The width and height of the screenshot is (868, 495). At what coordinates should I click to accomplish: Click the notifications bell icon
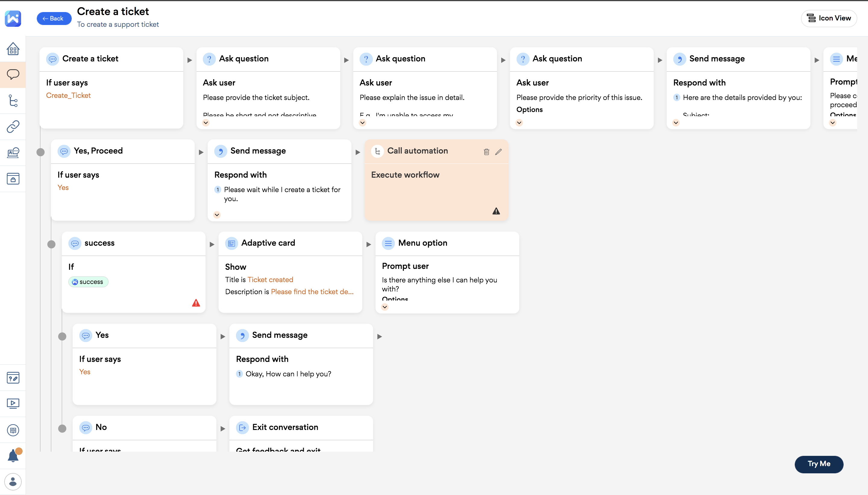point(13,456)
